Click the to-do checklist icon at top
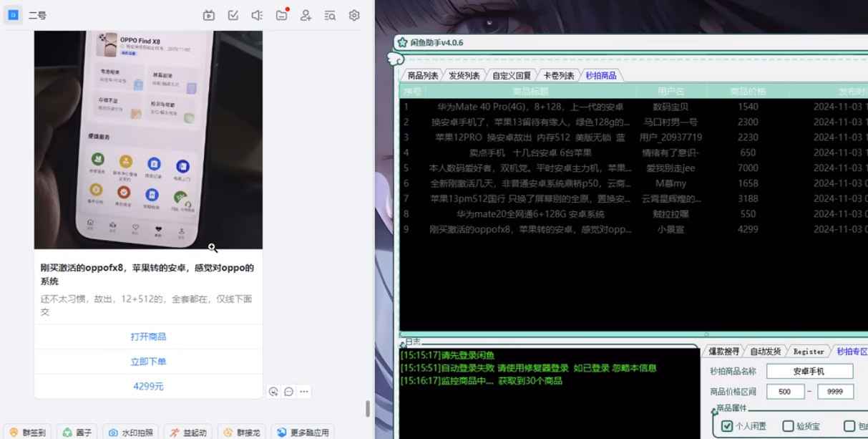 pyautogui.click(x=233, y=15)
